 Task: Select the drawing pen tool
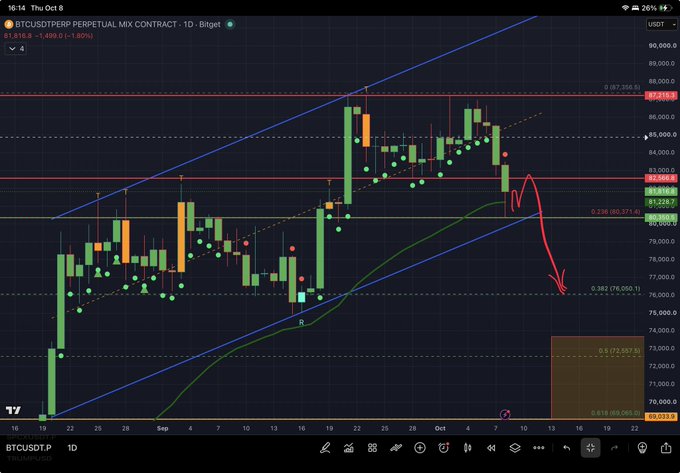coord(325,448)
